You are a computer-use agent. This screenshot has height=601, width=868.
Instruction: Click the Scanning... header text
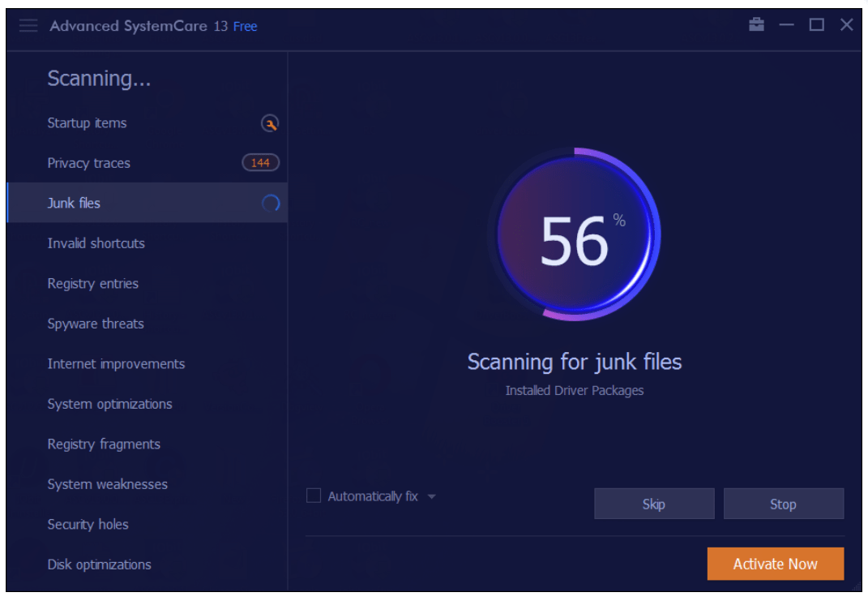(99, 79)
